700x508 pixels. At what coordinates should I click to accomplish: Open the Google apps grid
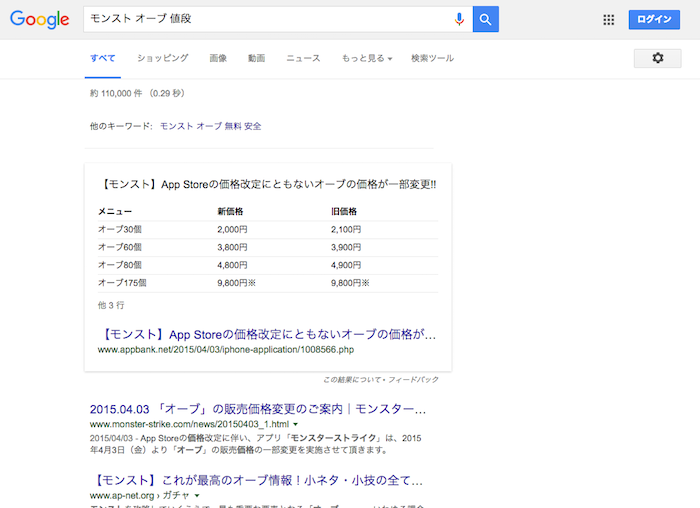[609, 20]
